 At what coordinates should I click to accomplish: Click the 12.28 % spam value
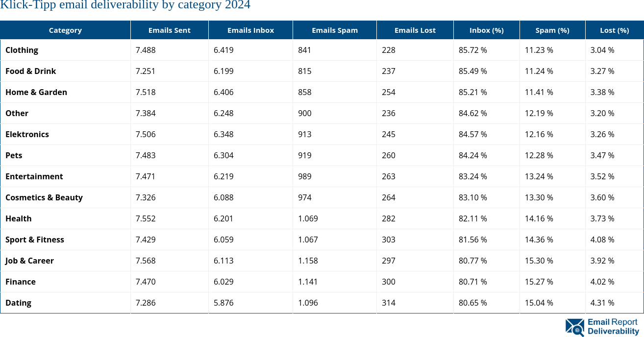point(539,155)
